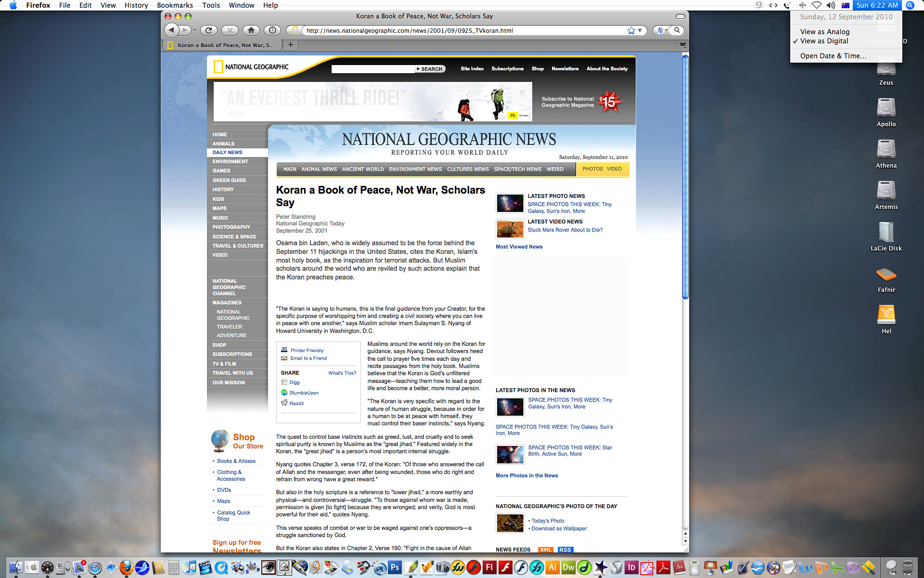The height and width of the screenshot is (578, 924).
Task: Click the SEARCH button on National Geographic
Action: click(x=430, y=69)
